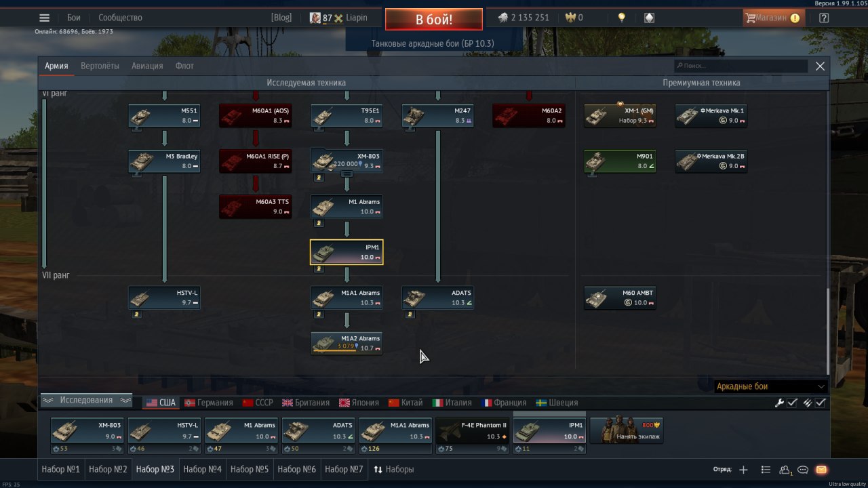Open the contacts people icon
The image size is (868, 488).
coord(785,470)
